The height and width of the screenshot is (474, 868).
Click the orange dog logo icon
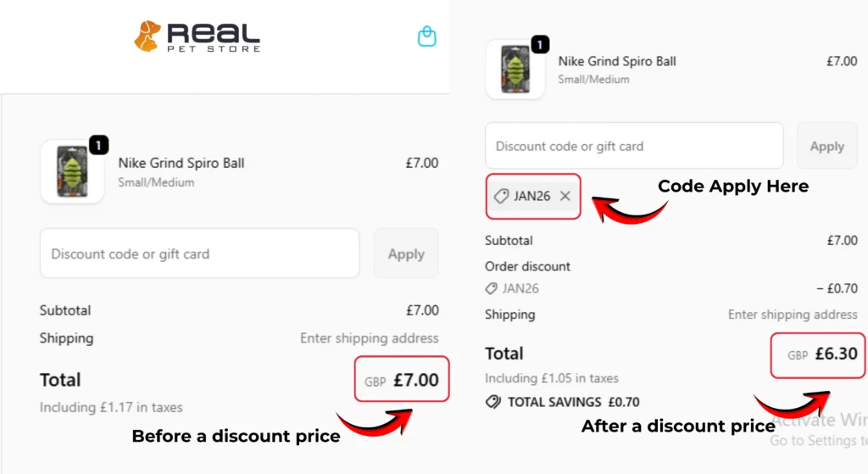pyautogui.click(x=147, y=35)
